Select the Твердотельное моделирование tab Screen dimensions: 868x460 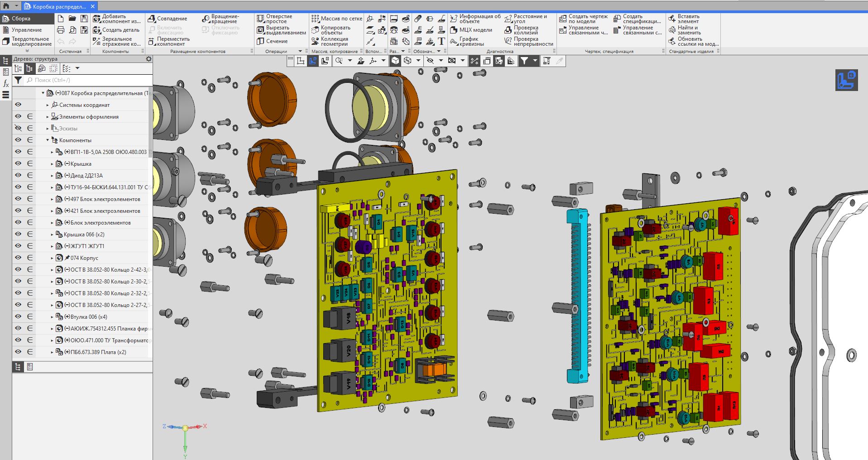point(31,42)
